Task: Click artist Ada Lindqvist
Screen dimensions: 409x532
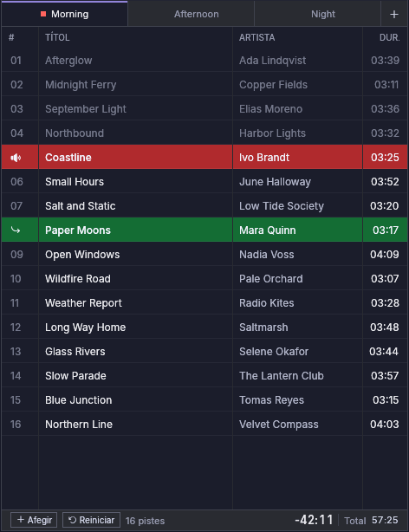Action: pyautogui.click(x=273, y=61)
